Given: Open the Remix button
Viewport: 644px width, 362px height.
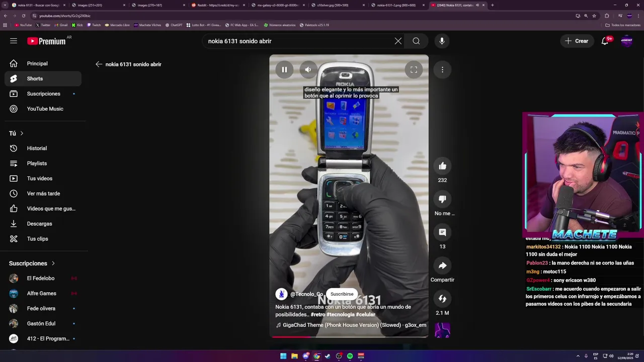Looking at the screenshot, I should (442, 299).
